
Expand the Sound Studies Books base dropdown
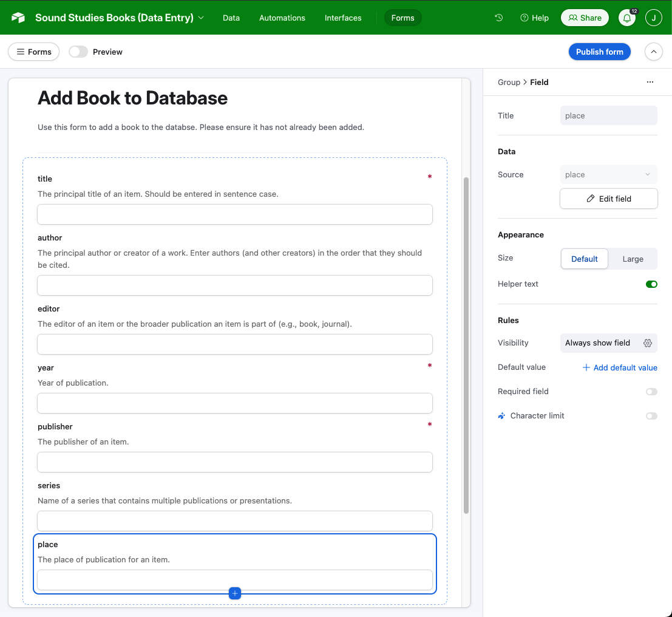(x=201, y=18)
